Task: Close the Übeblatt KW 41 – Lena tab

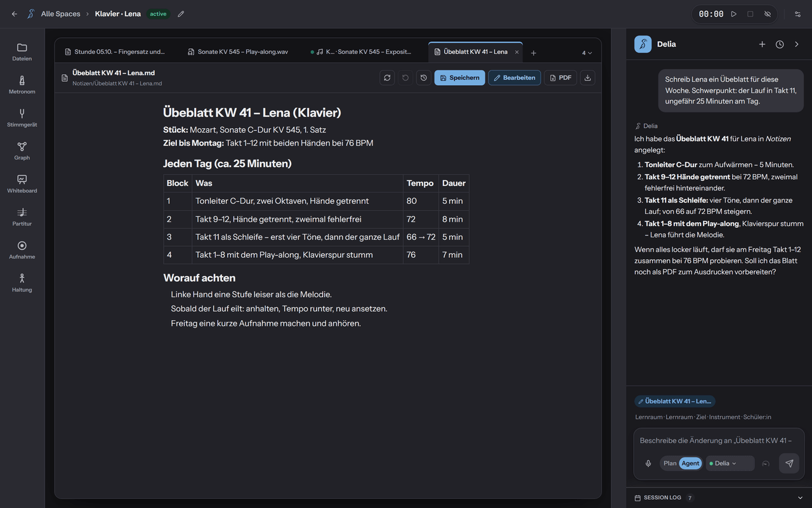Action: coord(517,52)
